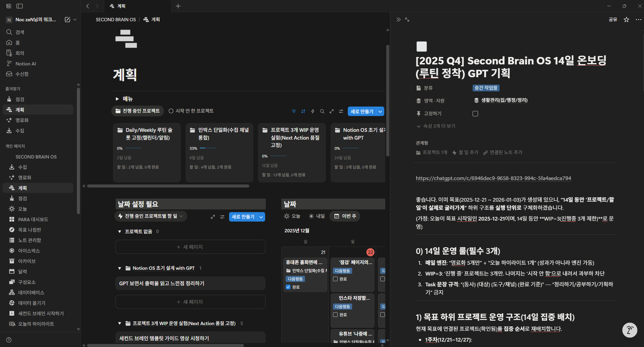Screen dimensions: 644x347
Task: Star this page as favorite
Action: [626, 20]
